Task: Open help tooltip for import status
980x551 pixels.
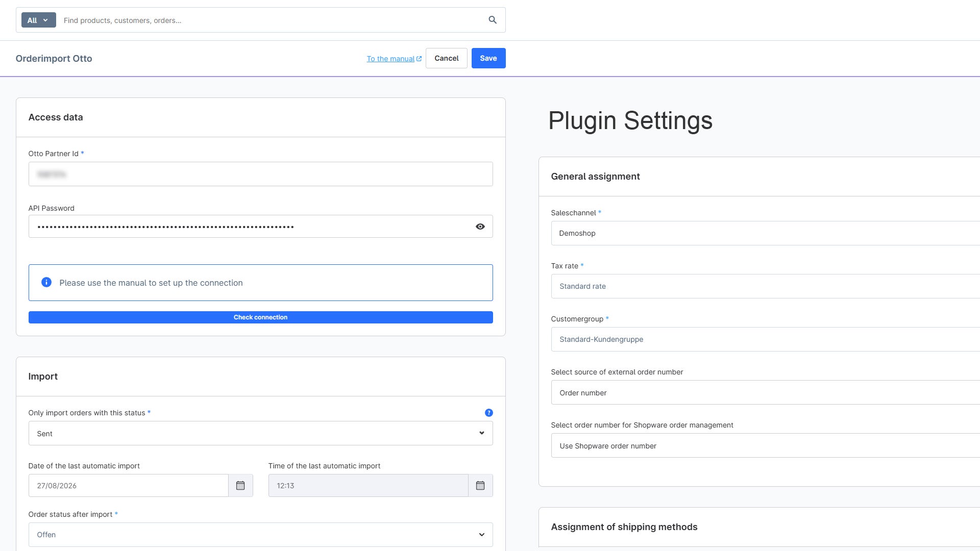Action: (489, 413)
